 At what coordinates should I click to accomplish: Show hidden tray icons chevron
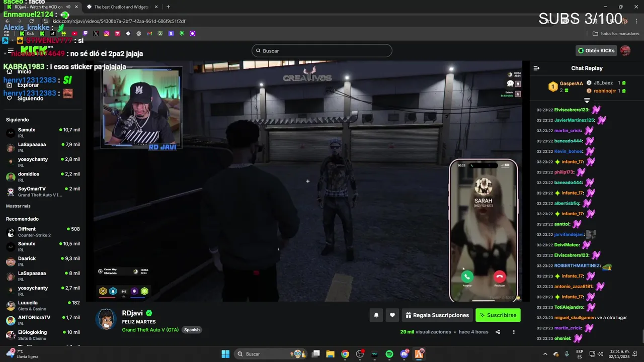[545, 354]
